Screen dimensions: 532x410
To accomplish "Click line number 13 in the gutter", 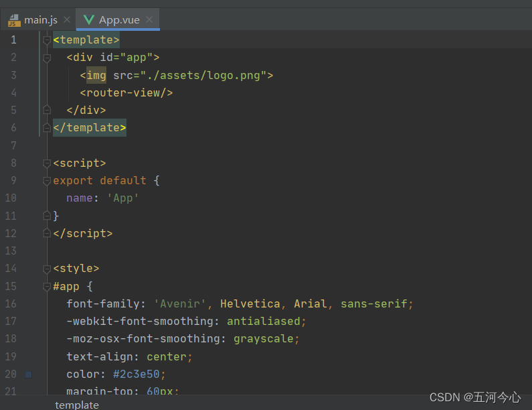I will [x=11, y=251].
